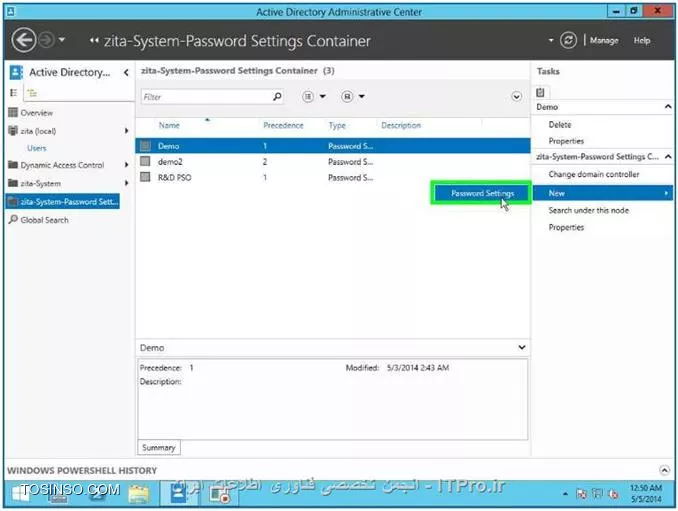
Task: Sort by Name column header
Action: tap(169, 125)
